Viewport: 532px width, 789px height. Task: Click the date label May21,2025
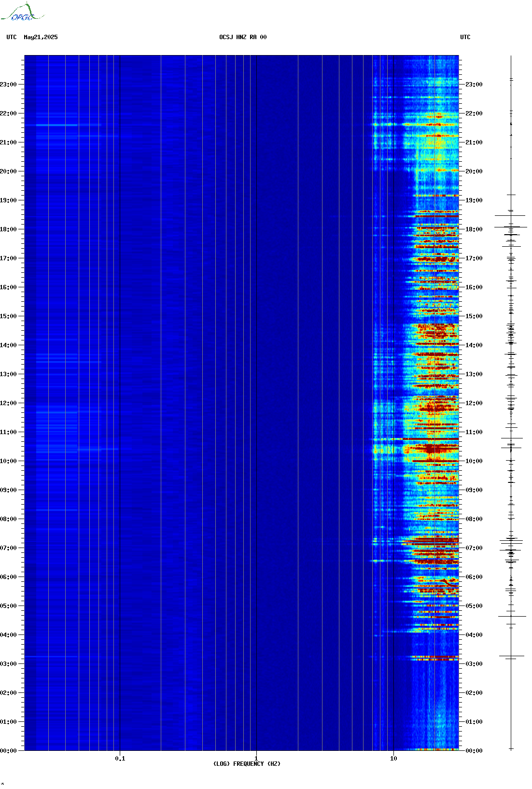coord(41,37)
